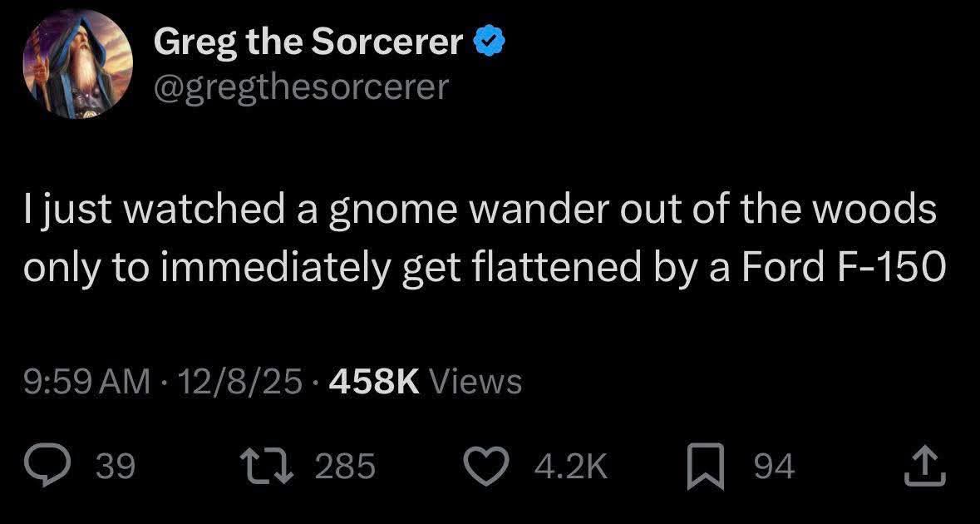The image size is (980, 524).
Task: Click the tweet's first line about the gnome
Action: tap(480, 211)
